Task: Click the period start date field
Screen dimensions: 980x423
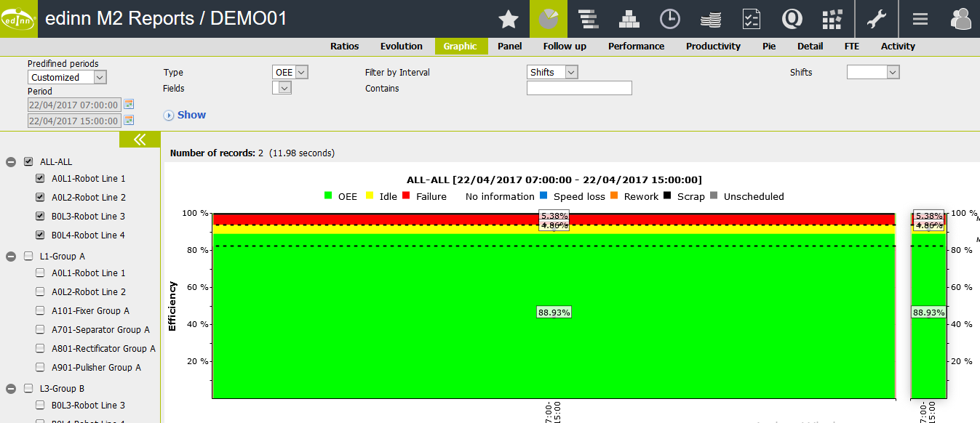Action: pyautogui.click(x=74, y=105)
